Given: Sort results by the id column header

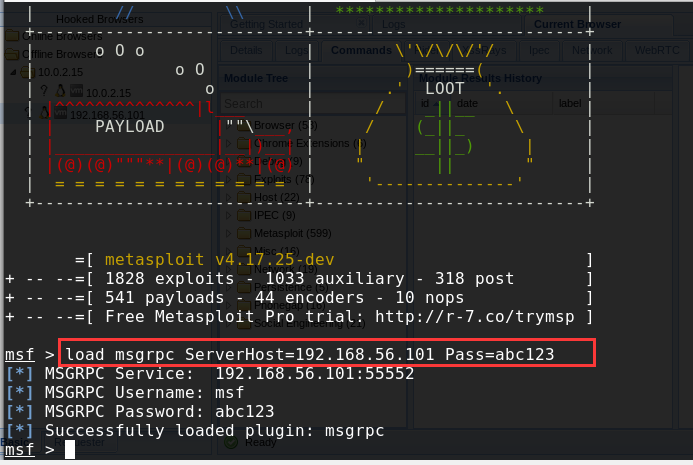Looking at the screenshot, I should point(428,103).
